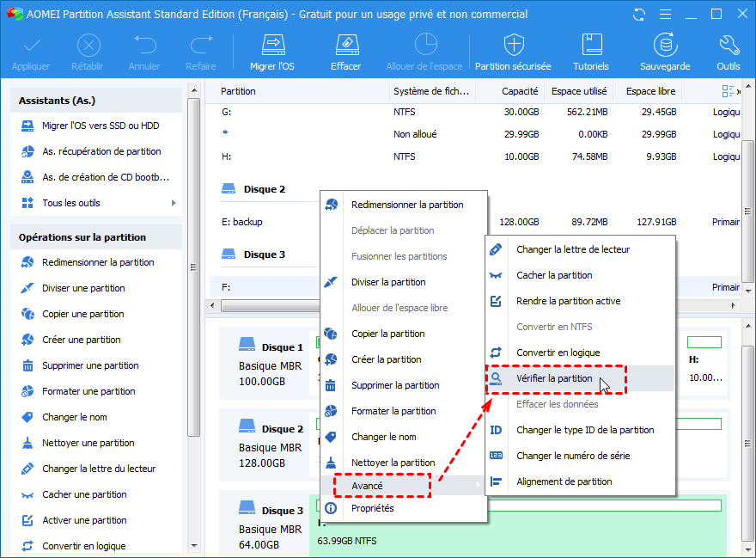
Task: Select Formater la partition in the context menu
Action: (x=405, y=411)
